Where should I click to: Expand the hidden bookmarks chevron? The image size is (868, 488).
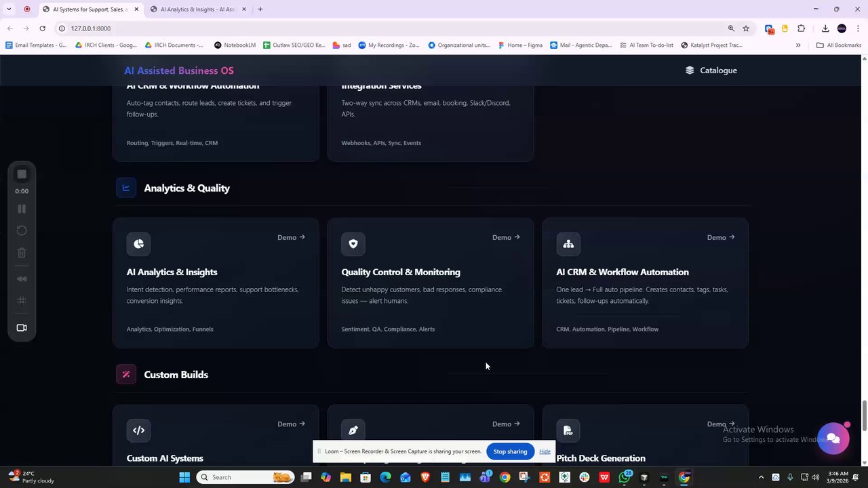(798, 45)
